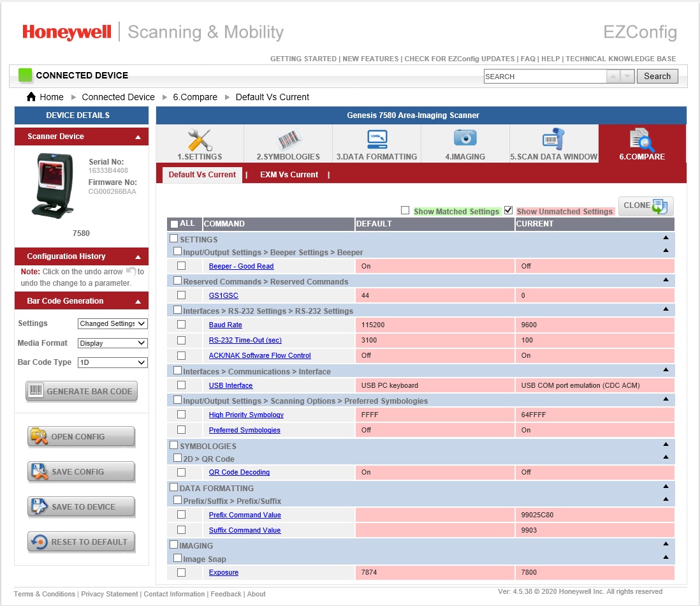Click the green connected device status indicator
700x606 pixels.
[25, 75]
